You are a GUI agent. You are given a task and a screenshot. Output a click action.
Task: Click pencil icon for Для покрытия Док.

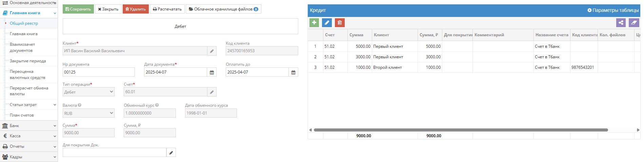point(171,153)
